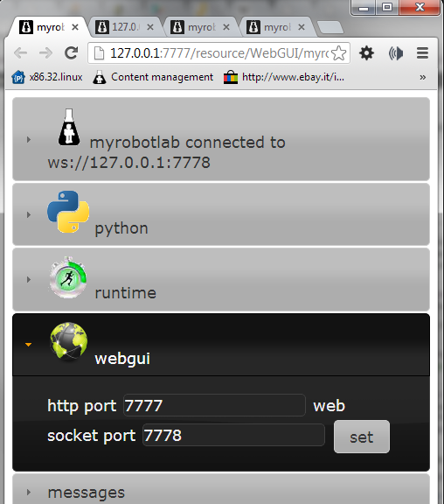Switch to the 127.0. browser tab
The image size is (444, 504).
pyautogui.click(x=125, y=27)
